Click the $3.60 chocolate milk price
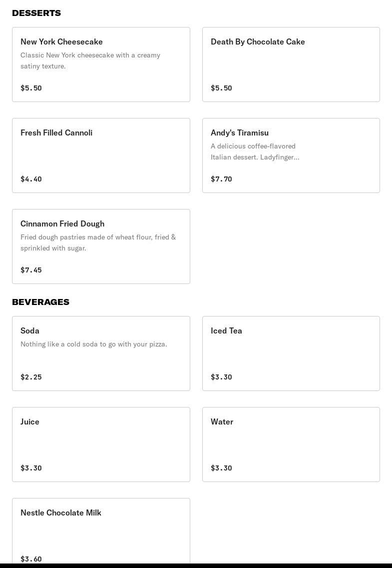Screen dimensions: 392x568 pyautogui.click(x=31, y=559)
